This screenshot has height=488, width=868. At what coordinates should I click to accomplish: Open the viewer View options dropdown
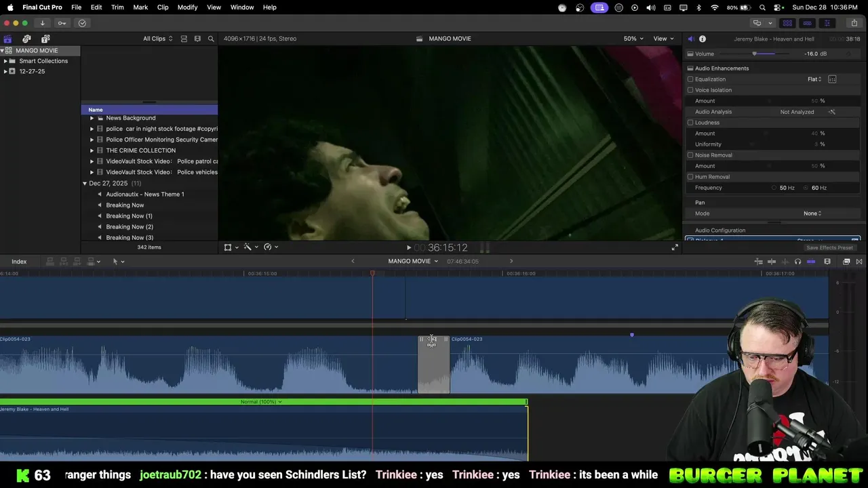[663, 39]
